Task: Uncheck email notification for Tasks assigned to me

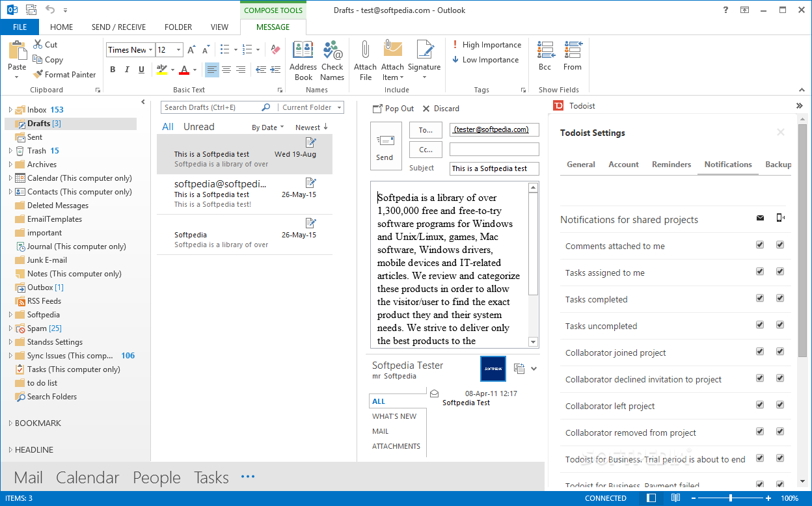Action: coord(760,272)
